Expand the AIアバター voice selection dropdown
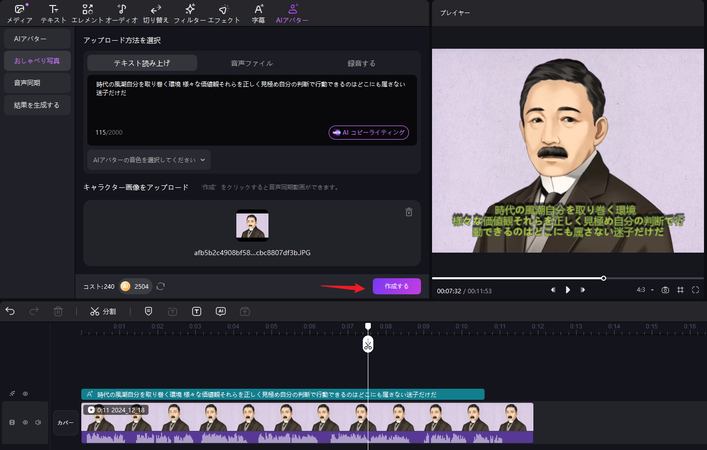Viewport: 707px width, 450px height. tap(149, 159)
